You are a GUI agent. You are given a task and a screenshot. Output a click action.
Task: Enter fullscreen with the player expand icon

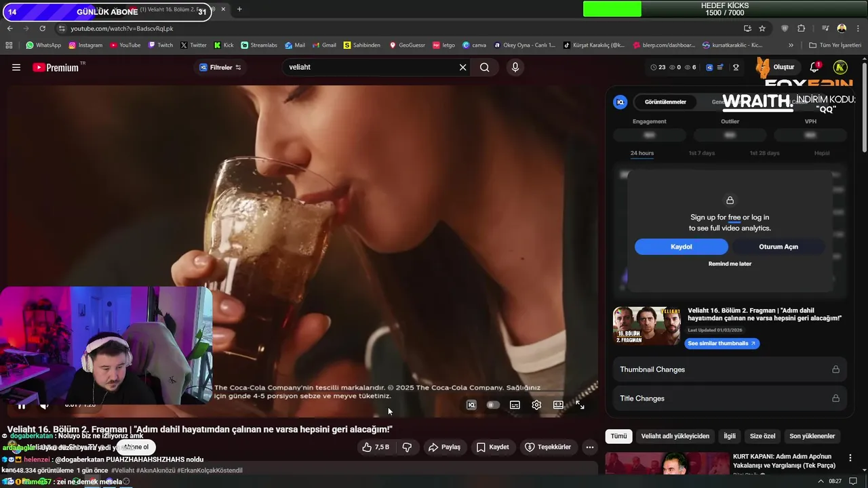pyautogui.click(x=580, y=405)
